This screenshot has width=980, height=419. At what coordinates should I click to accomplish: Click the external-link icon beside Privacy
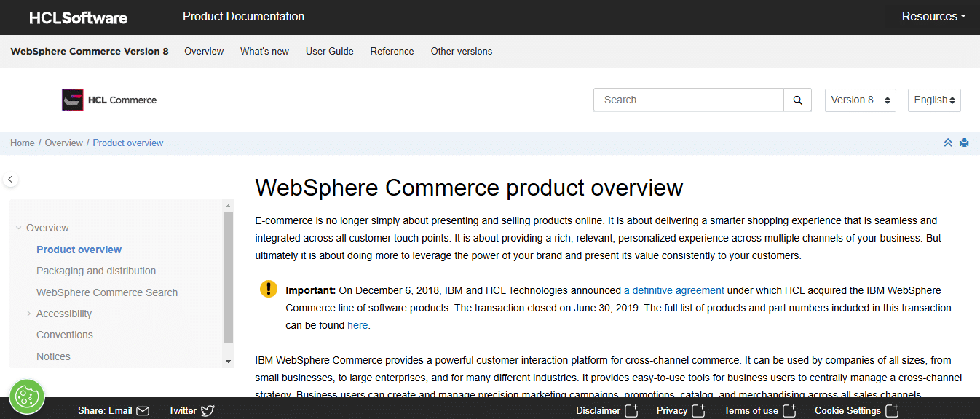tap(698, 411)
